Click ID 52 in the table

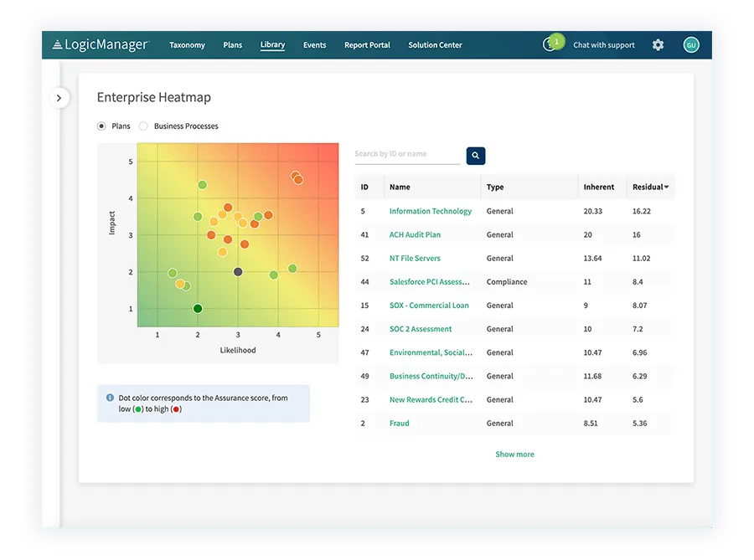[364, 258]
